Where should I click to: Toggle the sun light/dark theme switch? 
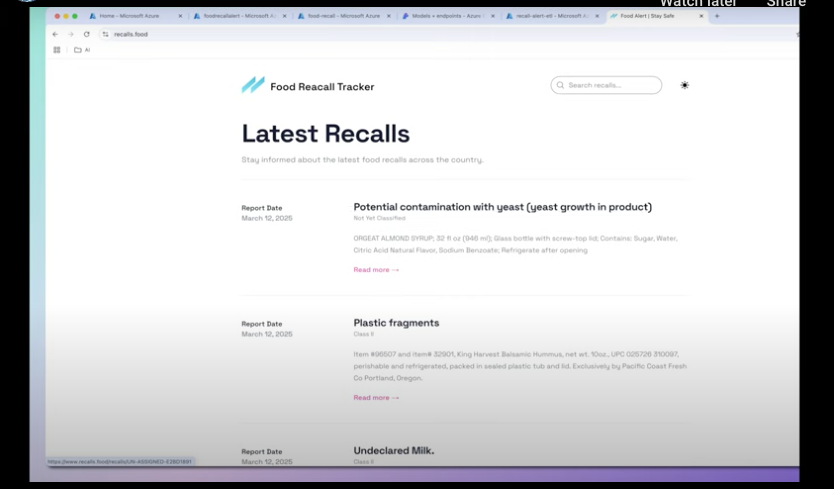(684, 86)
